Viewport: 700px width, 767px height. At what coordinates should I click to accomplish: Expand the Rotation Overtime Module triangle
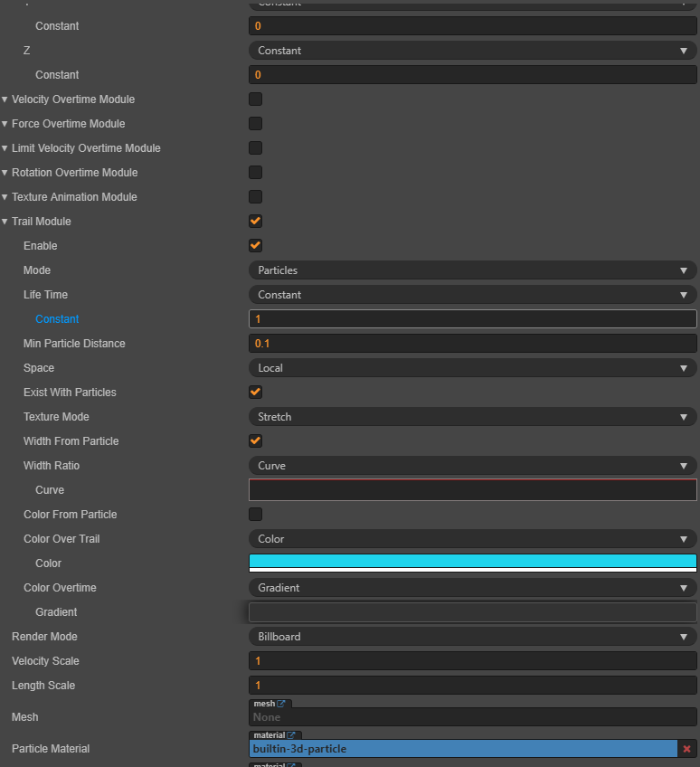pyautogui.click(x=5, y=173)
